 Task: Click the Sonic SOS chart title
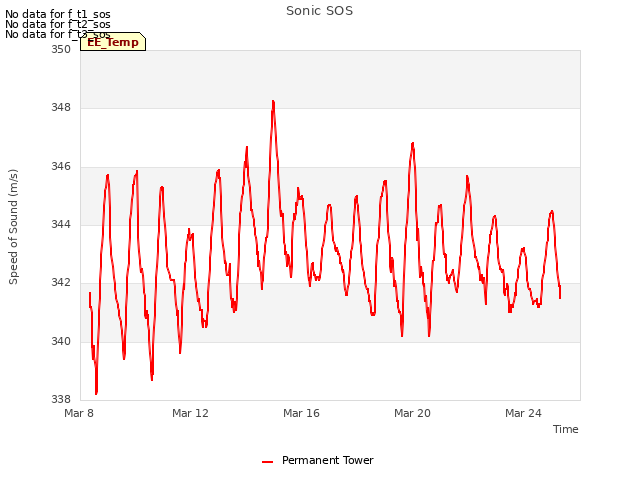point(319,11)
